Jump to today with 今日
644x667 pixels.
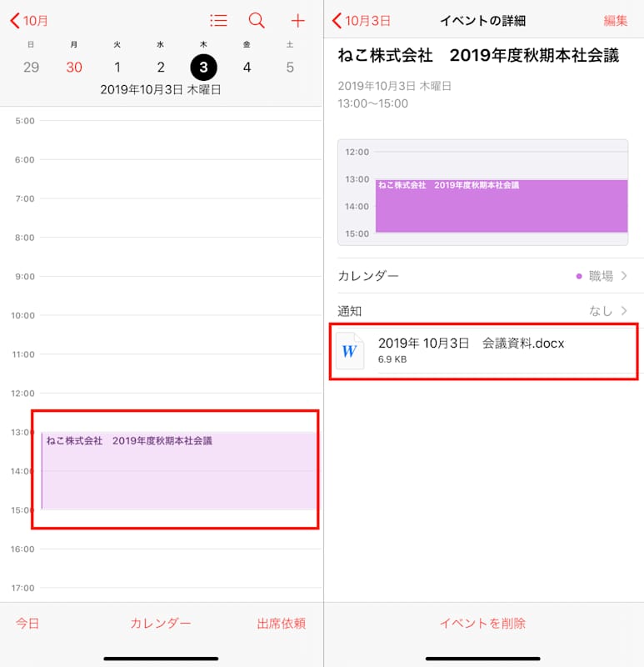coord(27,624)
